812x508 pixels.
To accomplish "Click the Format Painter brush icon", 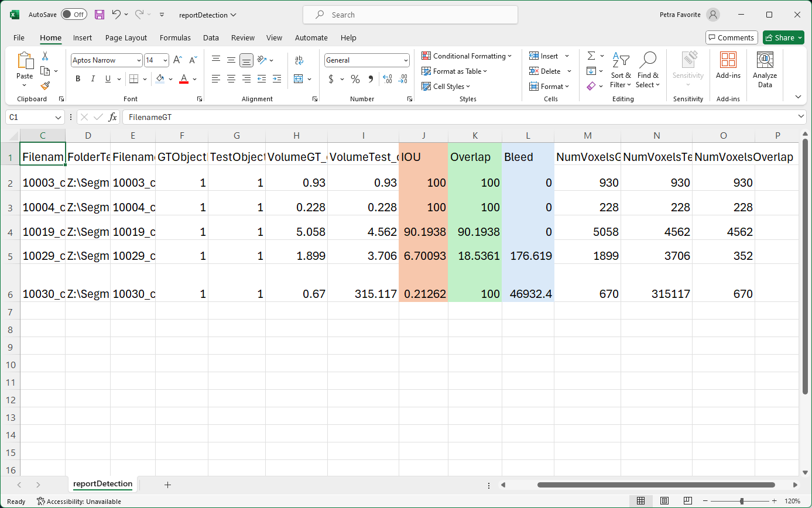I will pos(45,86).
